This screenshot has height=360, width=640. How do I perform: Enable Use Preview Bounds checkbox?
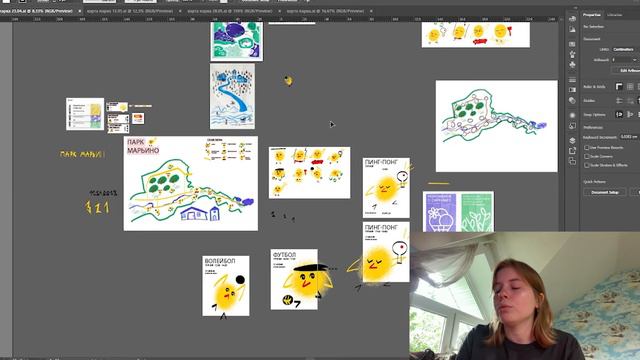pos(587,147)
